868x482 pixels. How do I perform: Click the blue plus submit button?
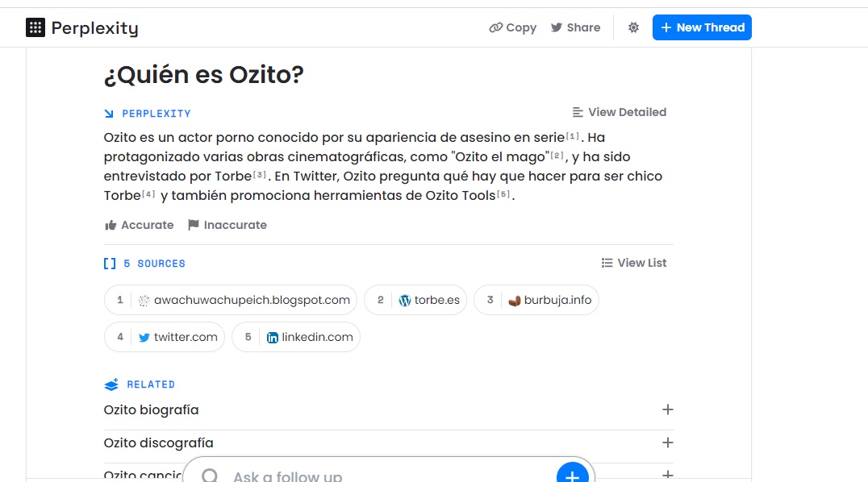coord(573,473)
